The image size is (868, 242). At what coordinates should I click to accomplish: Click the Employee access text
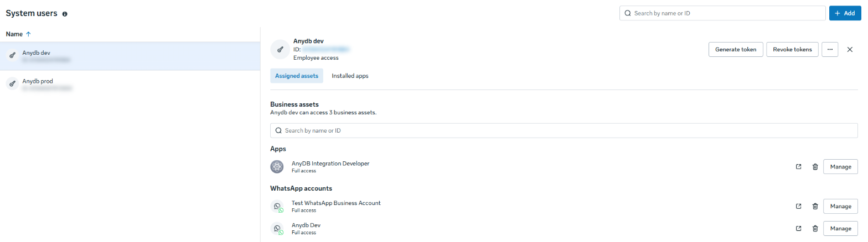tap(316, 57)
